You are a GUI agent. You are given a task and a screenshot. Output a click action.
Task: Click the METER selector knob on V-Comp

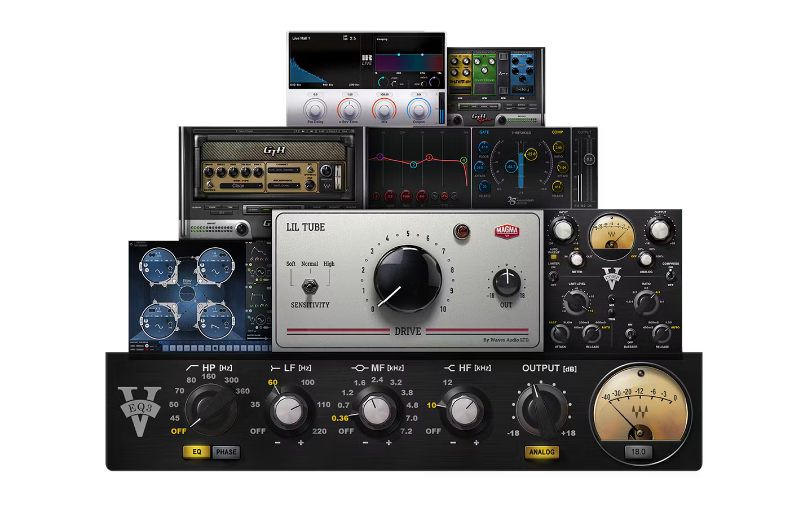pos(576,260)
